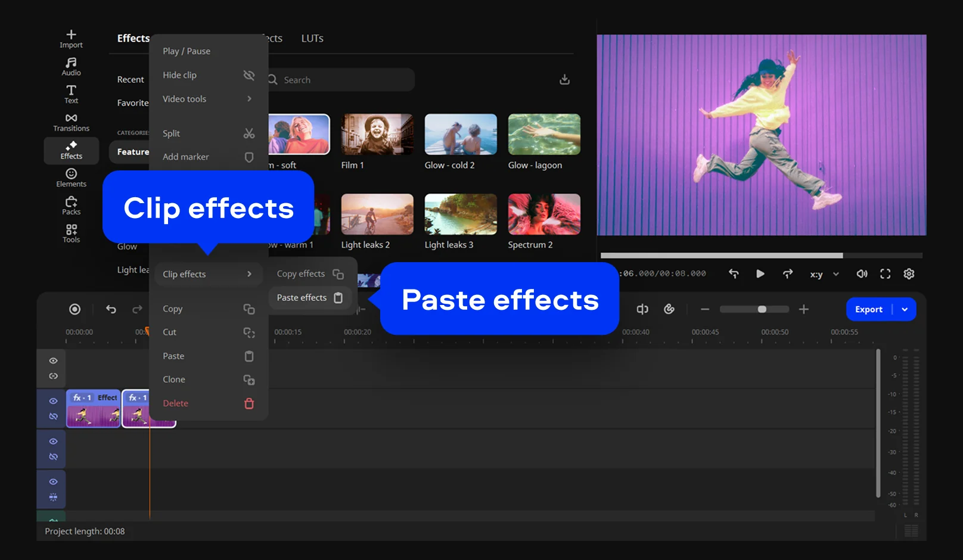The width and height of the screenshot is (963, 560).
Task: Click the record button above timeline
Action: (x=74, y=309)
